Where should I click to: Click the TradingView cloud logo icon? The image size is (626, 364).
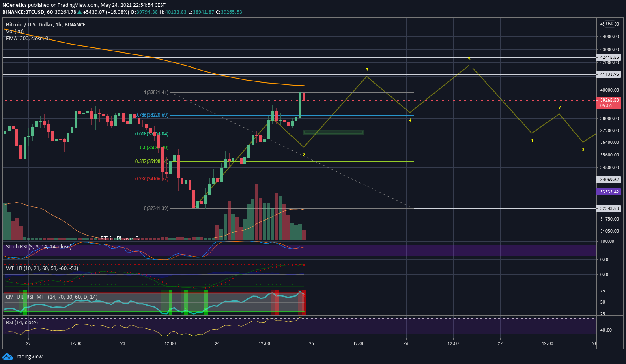[x=7, y=357]
